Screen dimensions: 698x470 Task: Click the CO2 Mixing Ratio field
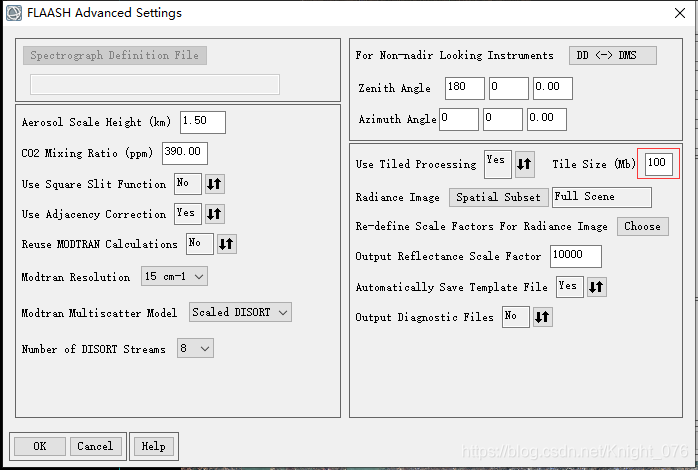coord(185,153)
